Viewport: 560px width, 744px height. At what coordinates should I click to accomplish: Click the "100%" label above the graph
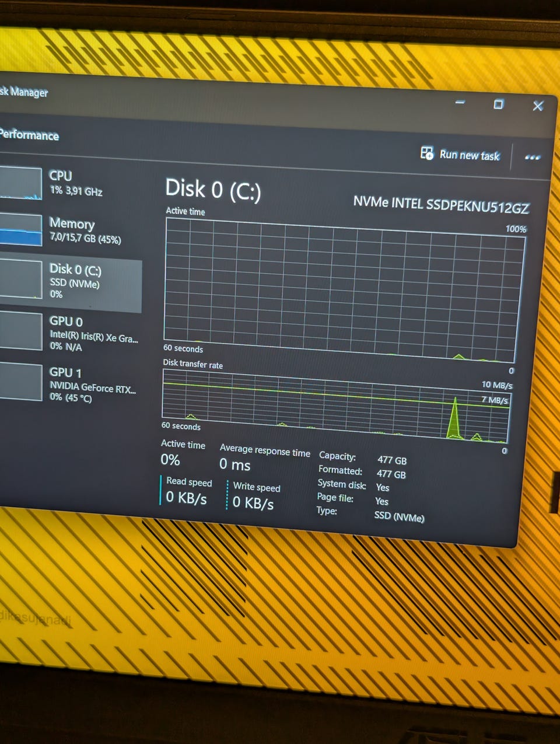(x=516, y=229)
